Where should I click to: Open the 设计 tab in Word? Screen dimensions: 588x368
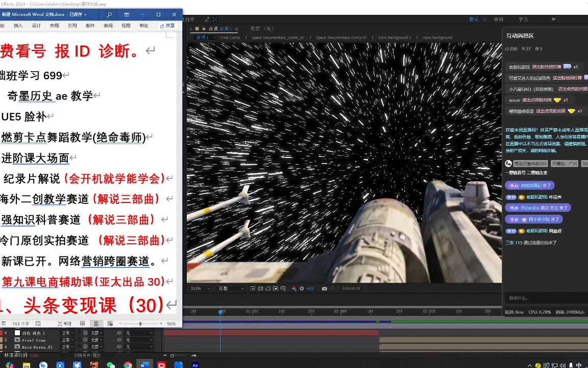point(36,26)
